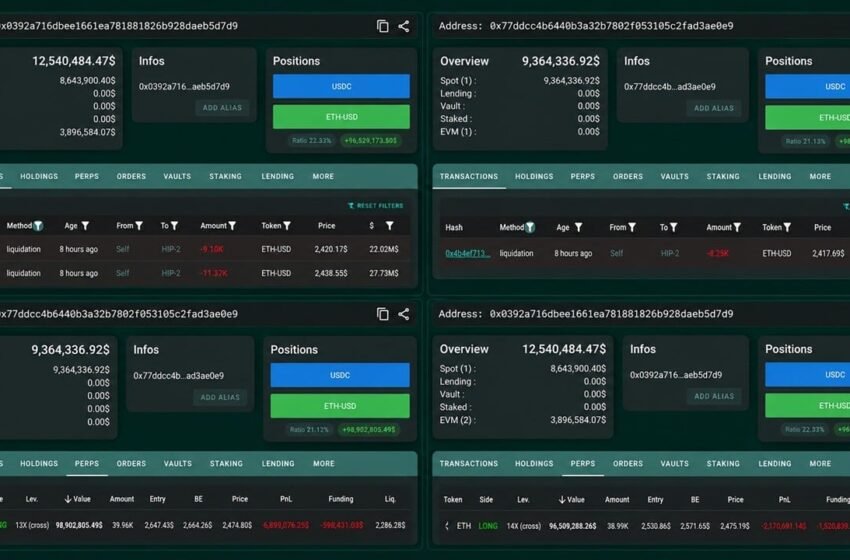Image resolution: width=850 pixels, height=560 pixels.
Task: Click the Ratio 22.33% pill in transactions-view panel
Action: (x=312, y=140)
